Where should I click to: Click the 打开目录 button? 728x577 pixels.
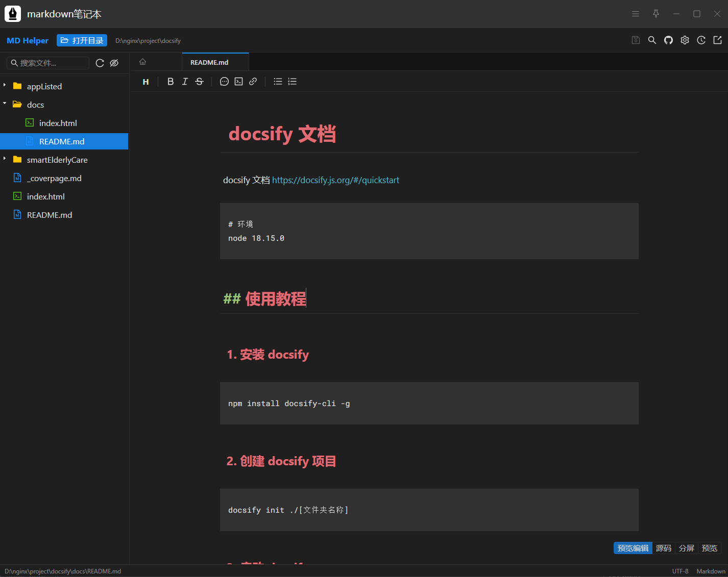coord(82,40)
